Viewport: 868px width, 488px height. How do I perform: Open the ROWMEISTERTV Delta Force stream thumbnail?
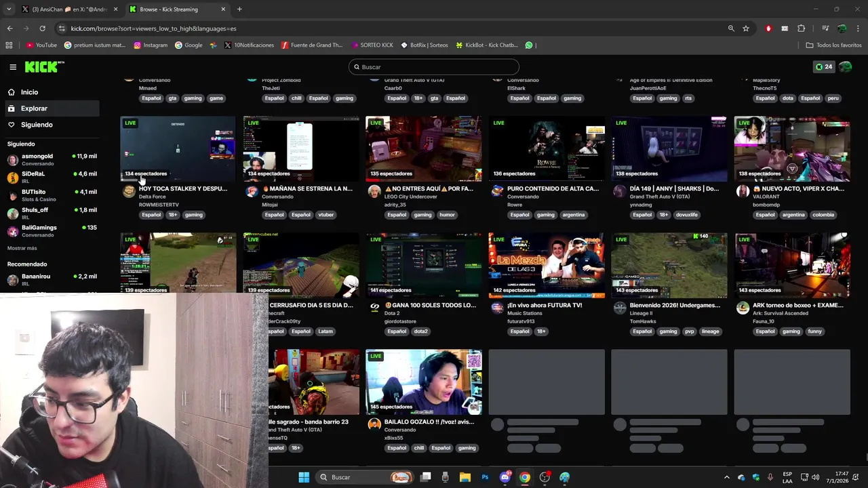click(x=178, y=148)
